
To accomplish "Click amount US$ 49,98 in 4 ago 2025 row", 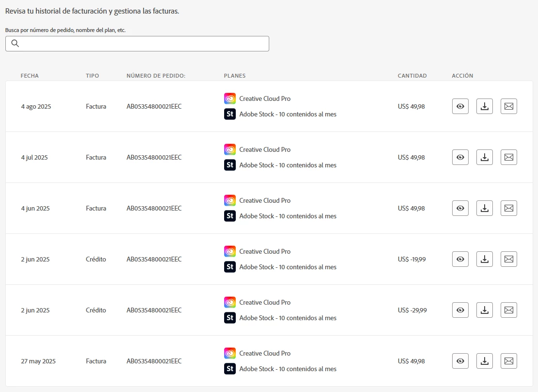I will [411, 106].
